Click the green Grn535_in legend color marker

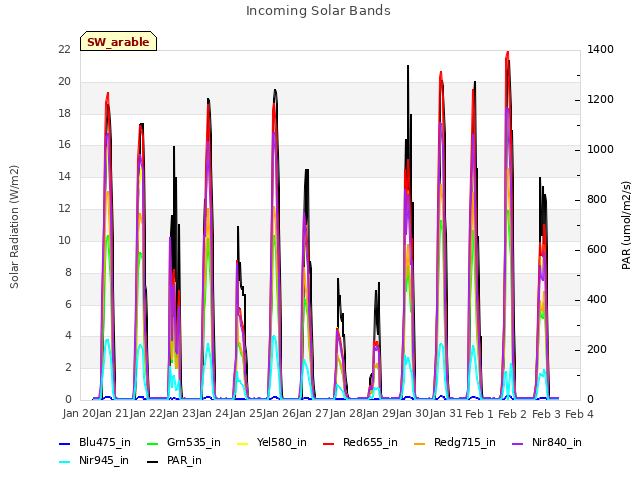pos(153,444)
